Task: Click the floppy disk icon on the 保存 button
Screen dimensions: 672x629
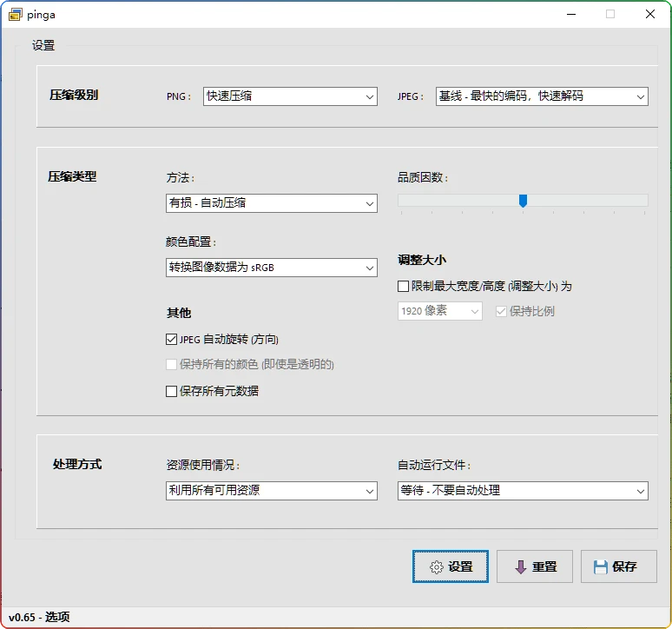Action: click(x=601, y=566)
